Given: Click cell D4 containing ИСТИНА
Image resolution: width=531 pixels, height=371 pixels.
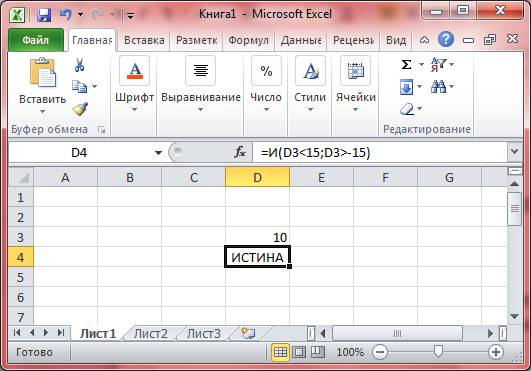Looking at the screenshot, I should click(257, 257).
